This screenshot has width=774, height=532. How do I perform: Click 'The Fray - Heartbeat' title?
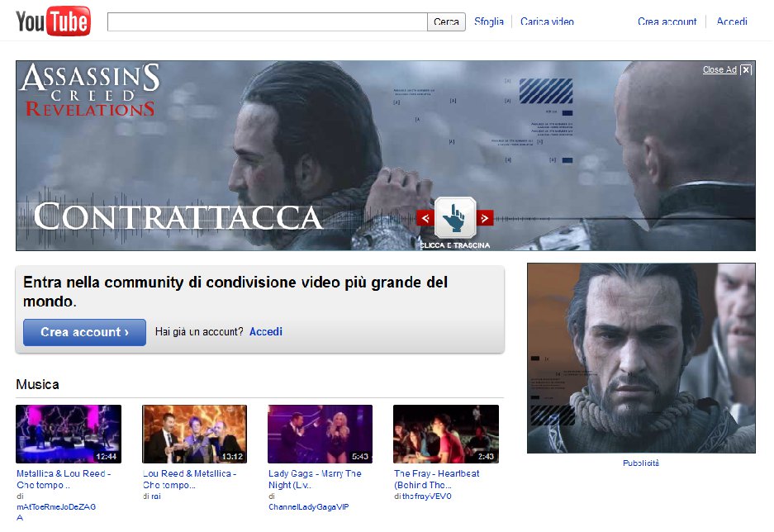[x=436, y=479]
